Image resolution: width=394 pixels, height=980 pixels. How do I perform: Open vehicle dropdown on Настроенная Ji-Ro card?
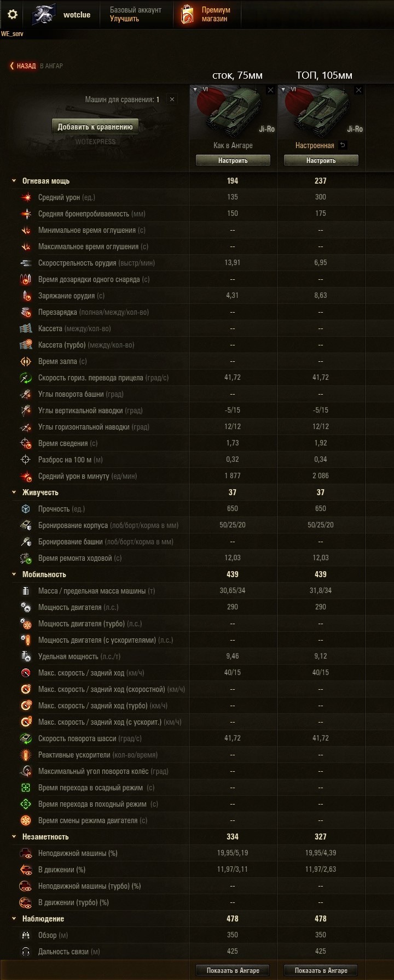click(283, 90)
